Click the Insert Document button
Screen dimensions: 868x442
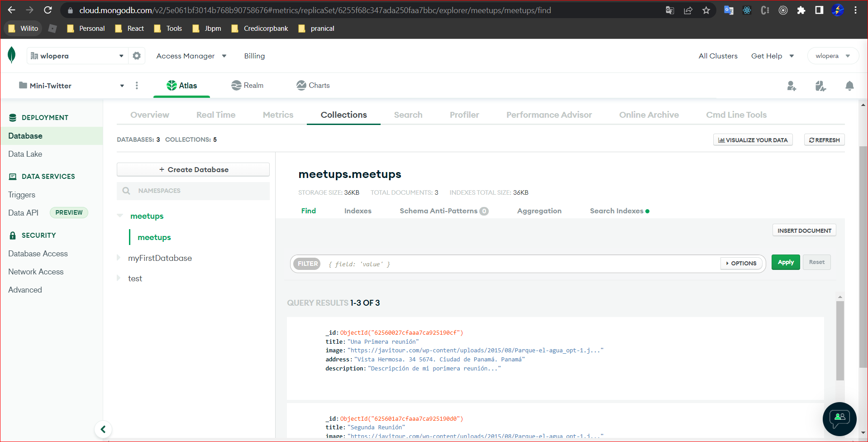[x=804, y=230]
